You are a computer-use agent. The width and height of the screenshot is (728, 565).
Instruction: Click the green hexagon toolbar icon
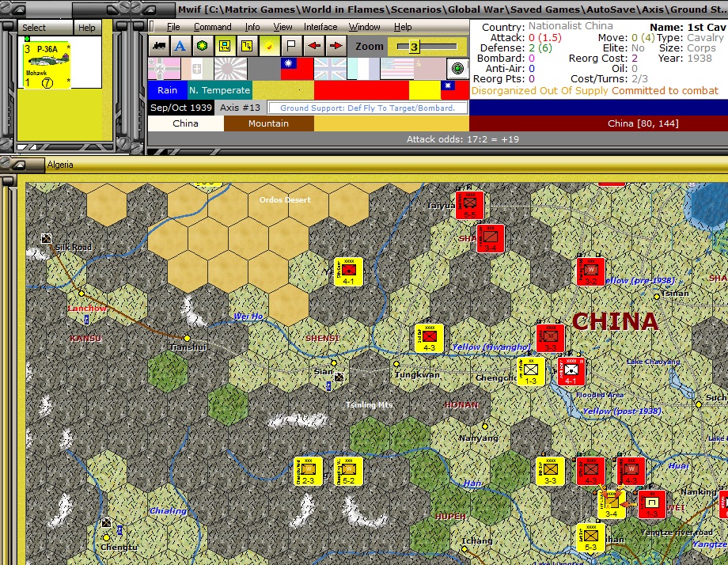(202, 45)
